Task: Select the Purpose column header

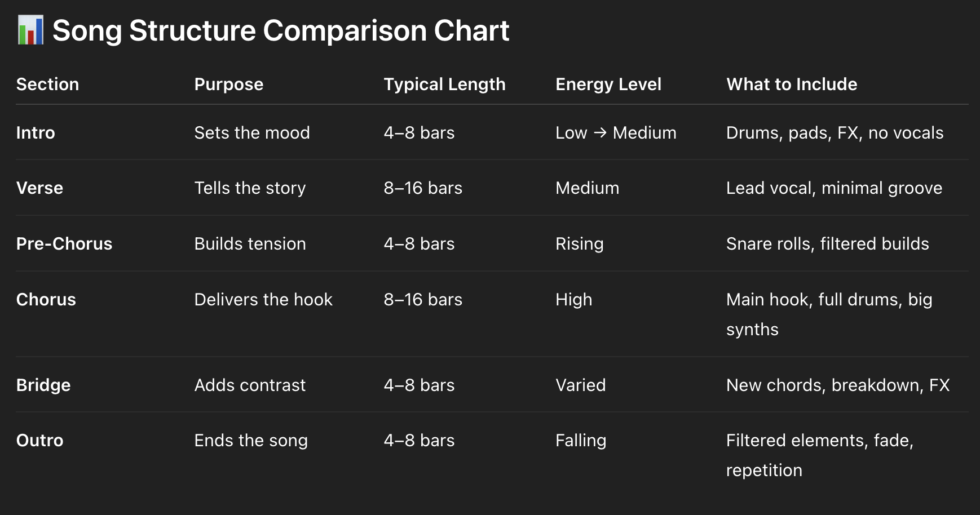Action: 228,85
